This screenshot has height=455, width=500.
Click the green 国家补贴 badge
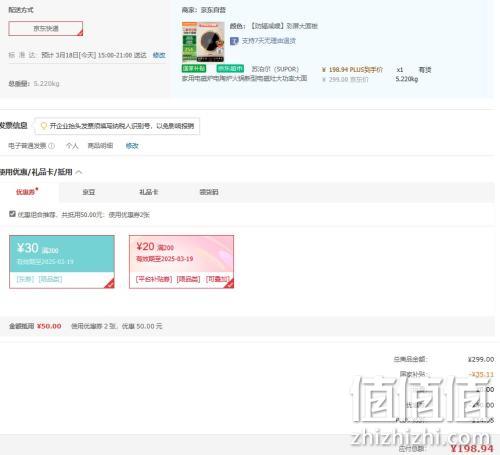194,69
